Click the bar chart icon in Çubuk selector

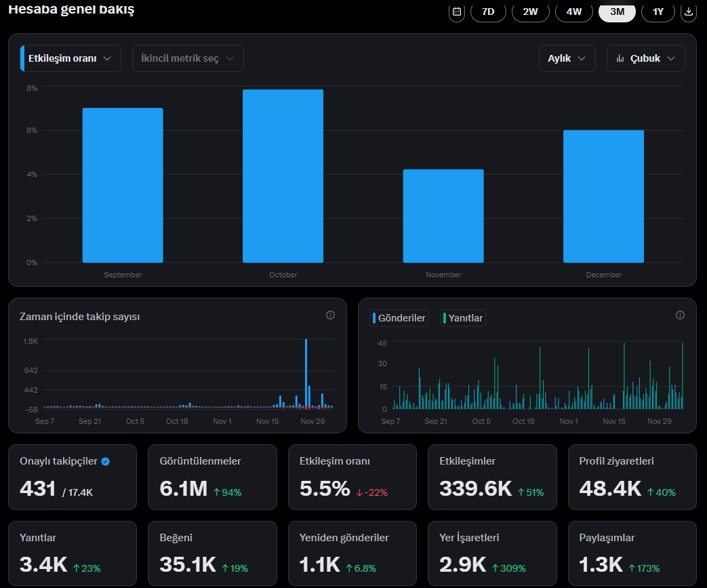point(620,59)
